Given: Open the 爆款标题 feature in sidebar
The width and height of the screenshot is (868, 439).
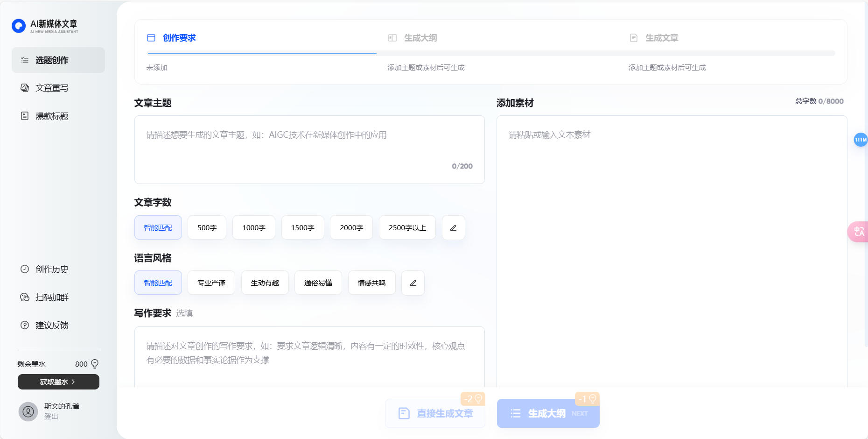Looking at the screenshot, I should tap(50, 116).
